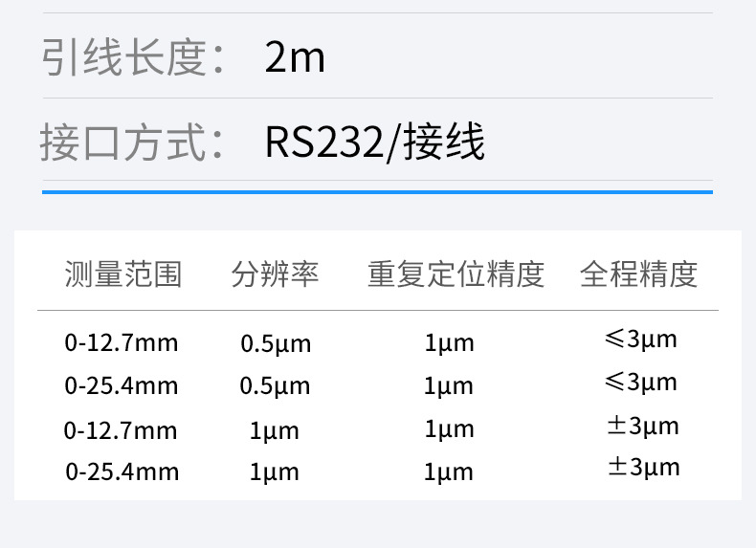Click the 分辨率 column header

275,275
